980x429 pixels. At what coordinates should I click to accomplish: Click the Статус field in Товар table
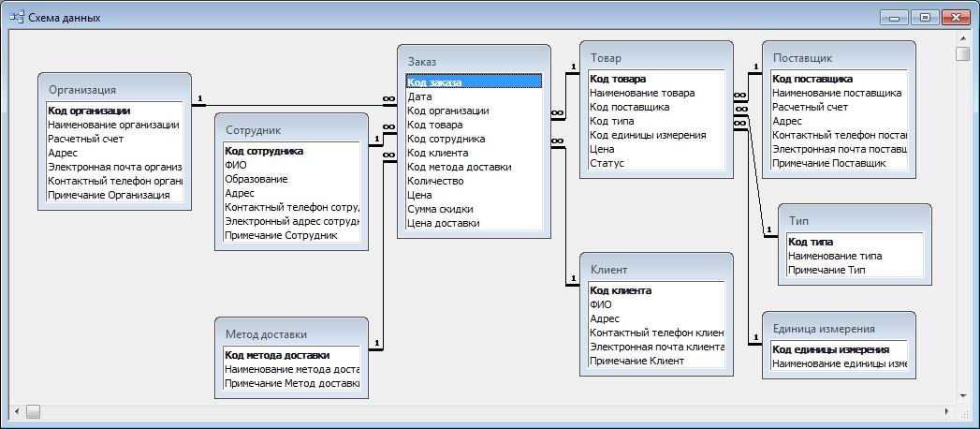point(606,163)
